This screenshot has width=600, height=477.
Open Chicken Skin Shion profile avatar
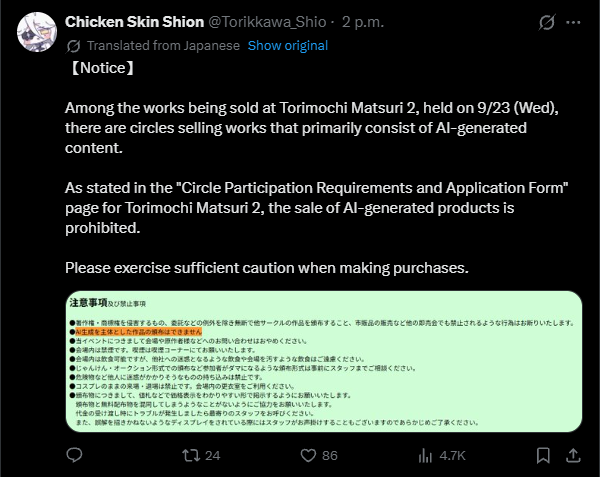click(x=37, y=32)
